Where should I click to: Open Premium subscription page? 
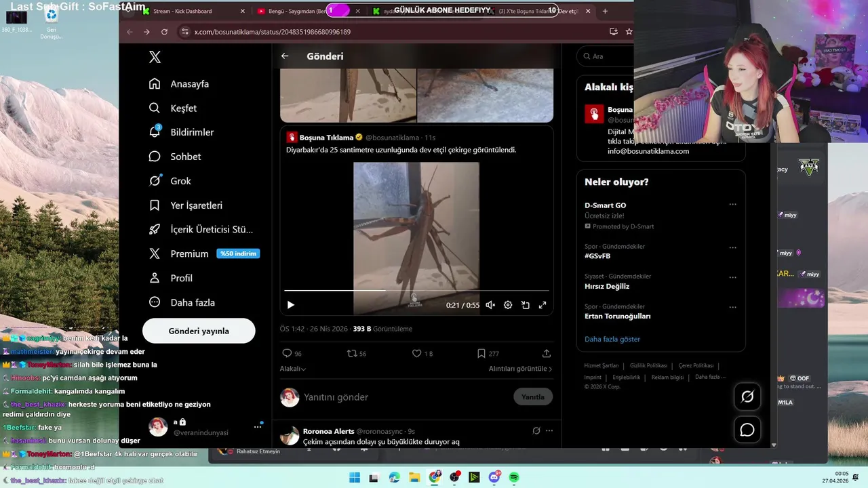pos(203,253)
